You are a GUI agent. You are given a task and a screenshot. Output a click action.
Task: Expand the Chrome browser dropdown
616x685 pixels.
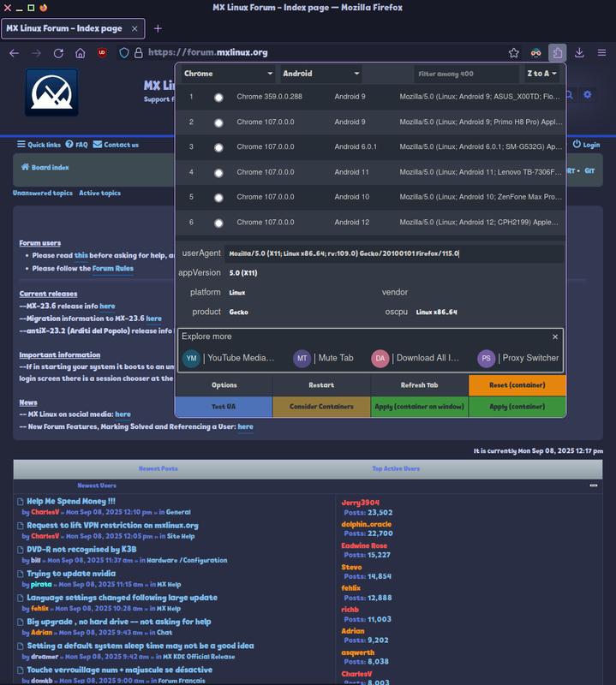pos(228,74)
